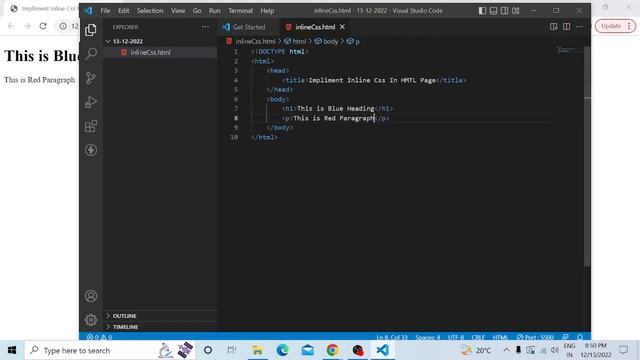Viewport: 640px width, 360px height.
Task: Open the Search view in activity bar
Action: pyautogui.click(x=91, y=53)
